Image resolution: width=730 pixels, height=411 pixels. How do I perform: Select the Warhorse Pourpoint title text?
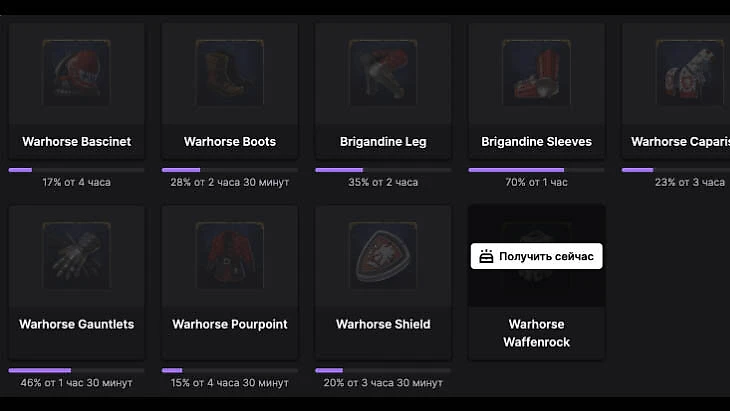coord(230,324)
